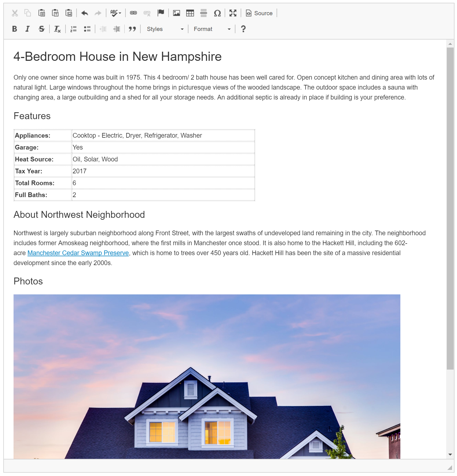This screenshot has height=476, width=457.
Task: Insert a table via Table icon
Action: coord(190,13)
